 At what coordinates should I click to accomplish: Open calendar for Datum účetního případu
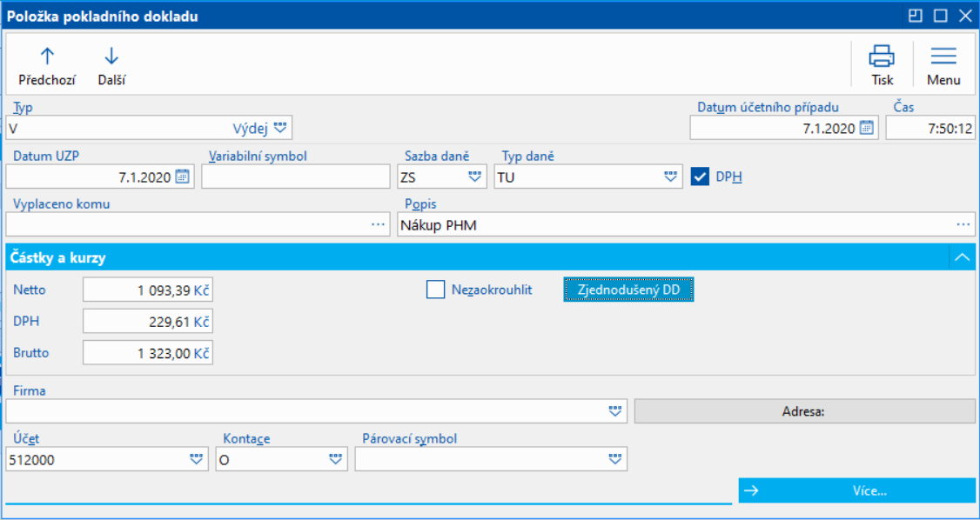click(x=866, y=128)
